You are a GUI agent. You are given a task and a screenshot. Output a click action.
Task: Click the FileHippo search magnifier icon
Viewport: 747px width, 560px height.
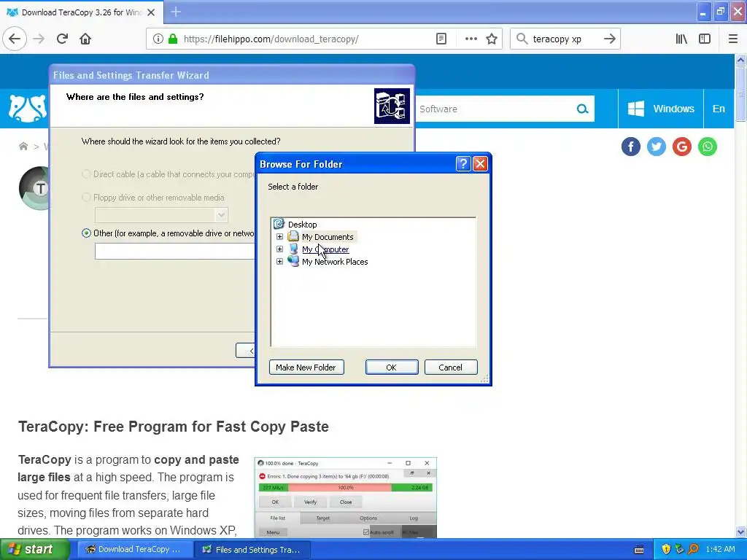click(582, 109)
